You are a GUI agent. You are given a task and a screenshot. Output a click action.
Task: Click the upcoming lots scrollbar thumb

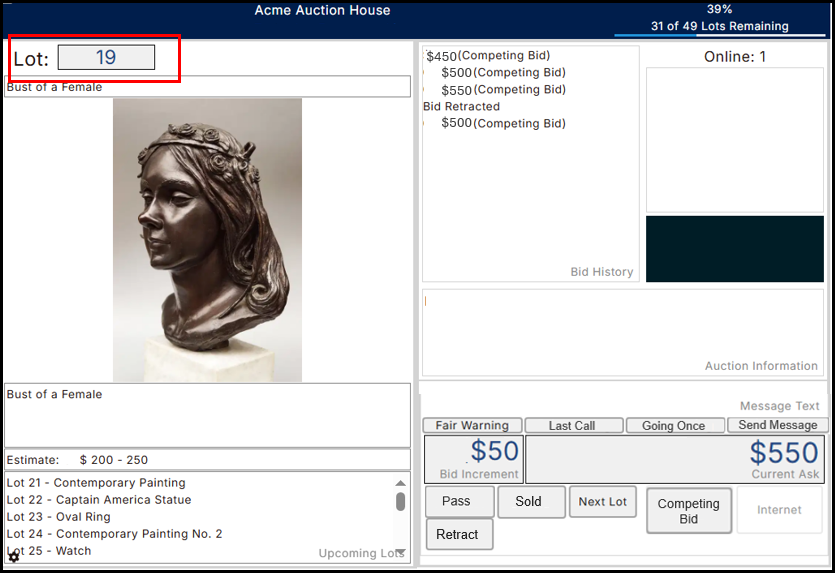point(400,502)
